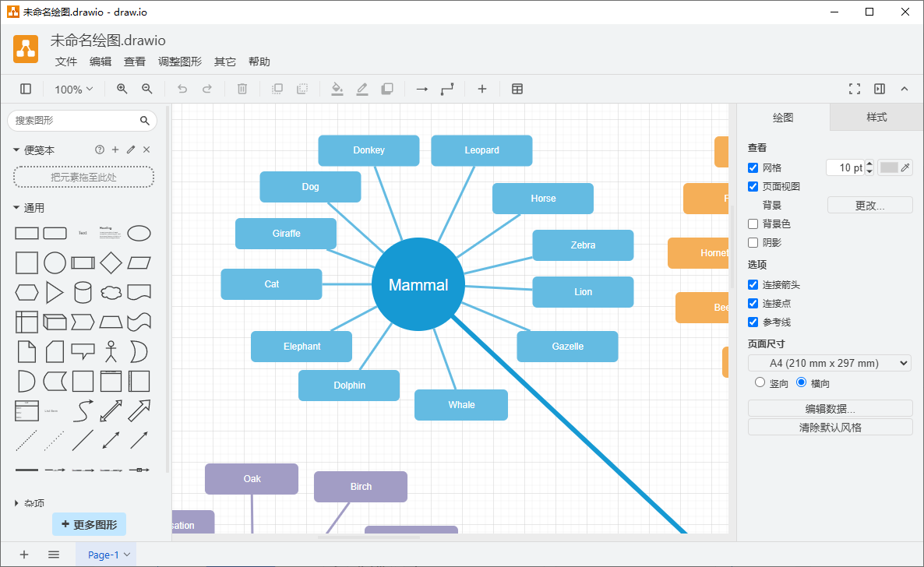The image size is (924, 567).
Task: Click the 更多图形 button
Action: point(89,524)
